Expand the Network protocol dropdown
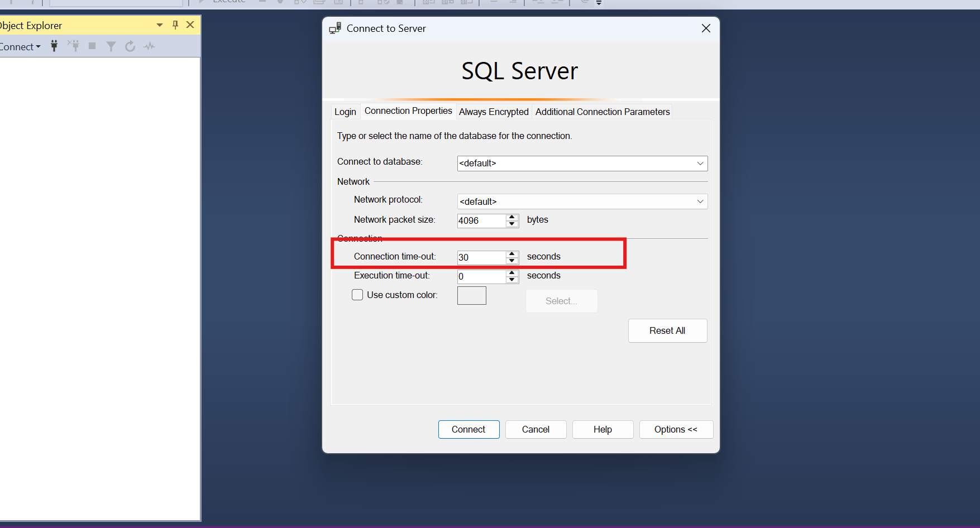Screen dimensions: 980x528 click(700, 201)
